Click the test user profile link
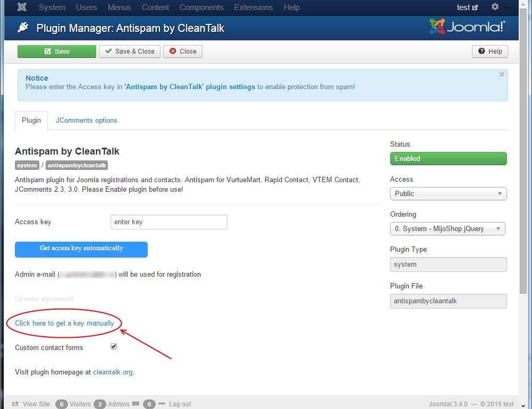Screen dimensions: 532x409 (467, 7)
